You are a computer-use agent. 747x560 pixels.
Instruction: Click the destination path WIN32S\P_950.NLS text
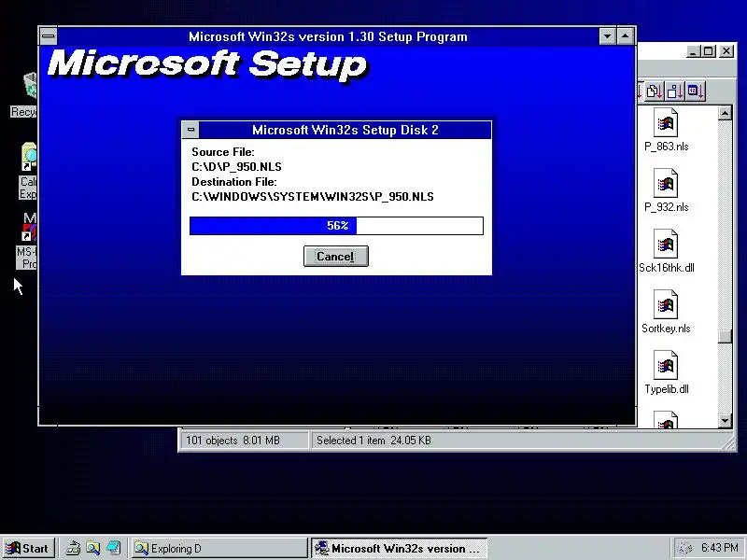tap(313, 197)
